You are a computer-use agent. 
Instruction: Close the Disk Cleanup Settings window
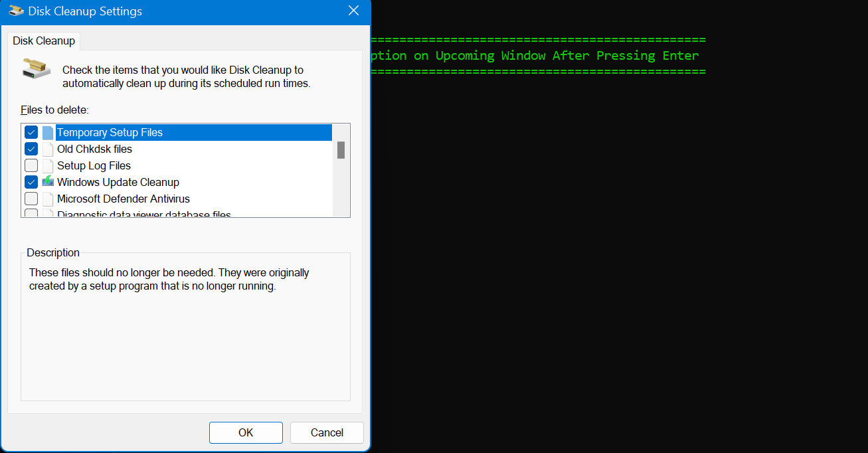353,11
